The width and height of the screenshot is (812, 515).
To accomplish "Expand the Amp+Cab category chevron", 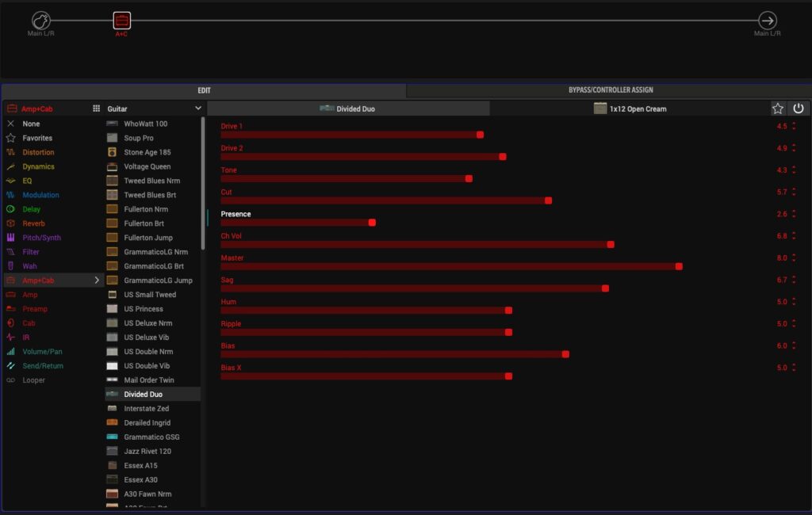I will click(98, 280).
